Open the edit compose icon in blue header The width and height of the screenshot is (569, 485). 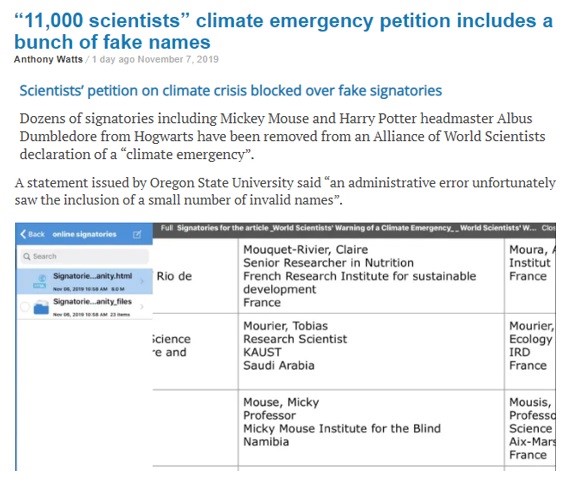[x=137, y=235]
